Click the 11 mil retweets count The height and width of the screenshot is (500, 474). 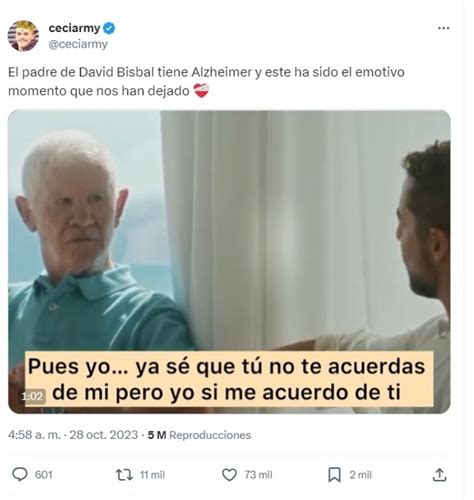pyautogui.click(x=152, y=475)
